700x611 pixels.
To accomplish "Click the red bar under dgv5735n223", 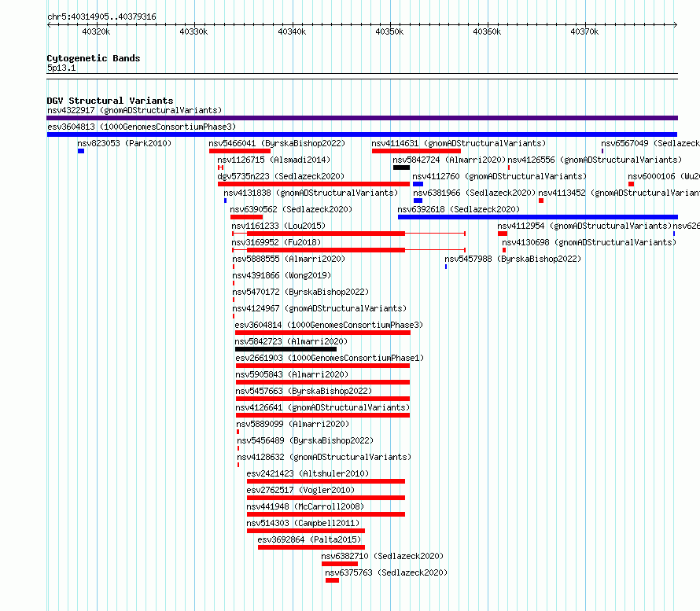I will point(313,184).
